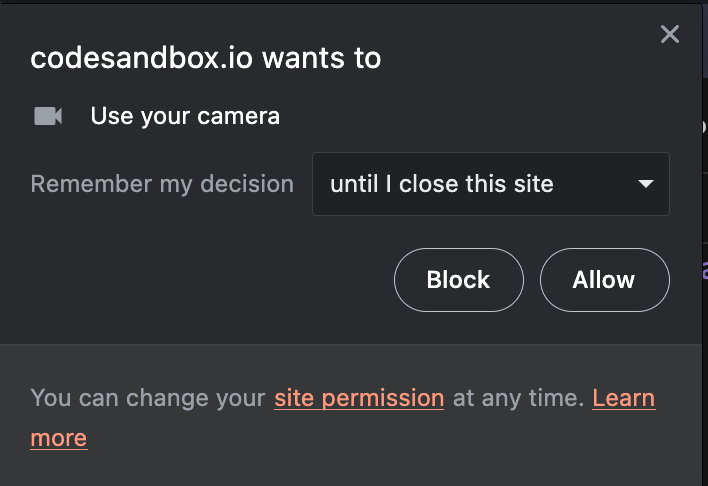708x486 pixels.
Task: Open the Remember my decision dropdown
Action: tap(490, 184)
